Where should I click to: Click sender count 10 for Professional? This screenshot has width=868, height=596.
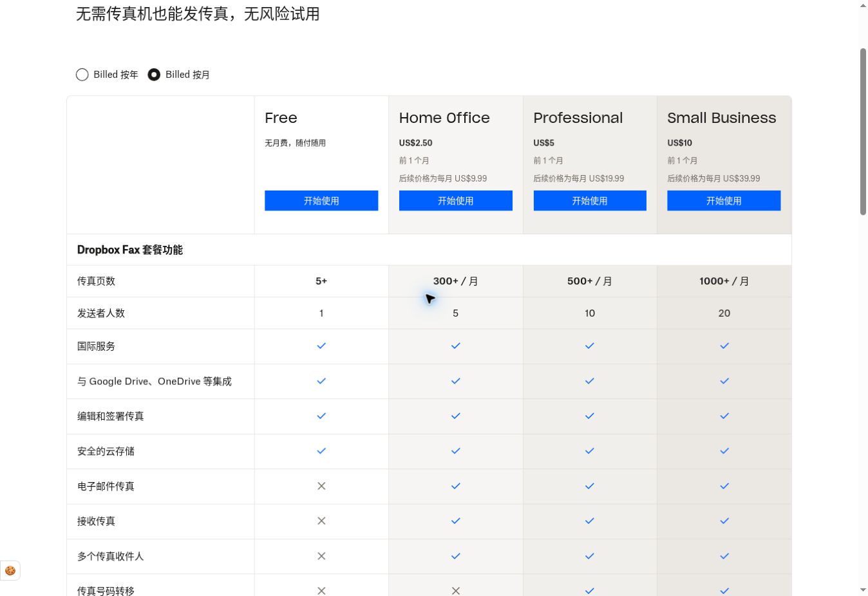click(590, 313)
